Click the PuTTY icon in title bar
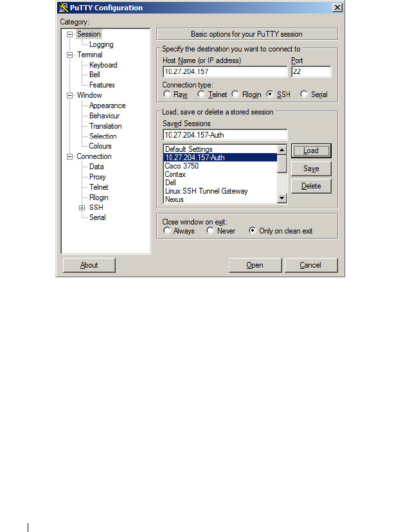 point(64,8)
